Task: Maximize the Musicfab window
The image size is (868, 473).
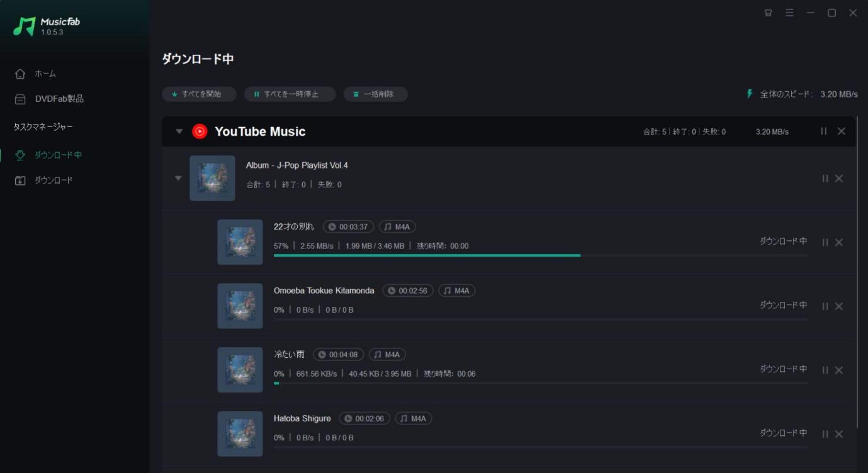Action: click(831, 13)
